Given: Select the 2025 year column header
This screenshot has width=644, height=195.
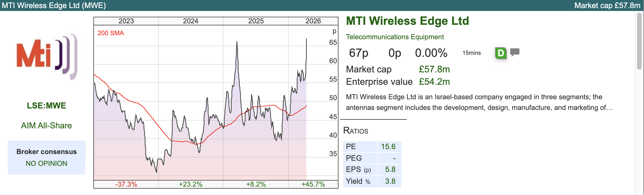Looking at the screenshot, I should [x=256, y=21].
